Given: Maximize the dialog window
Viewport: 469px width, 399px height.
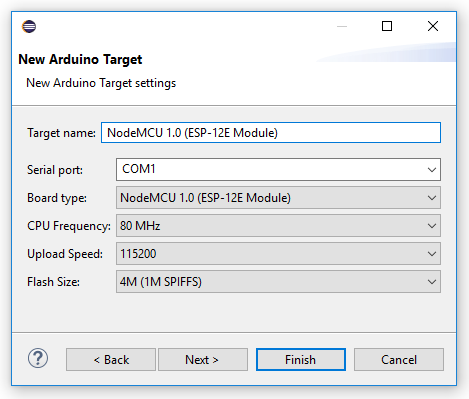Looking at the screenshot, I should pyautogui.click(x=387, y=26).
